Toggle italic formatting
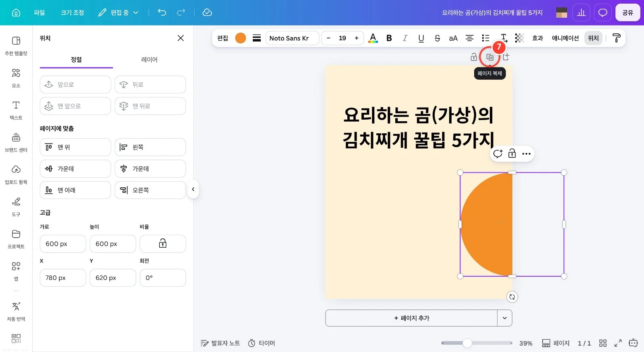Image resolution: width=644 pixels, height=352 pixels. point(405,38)
